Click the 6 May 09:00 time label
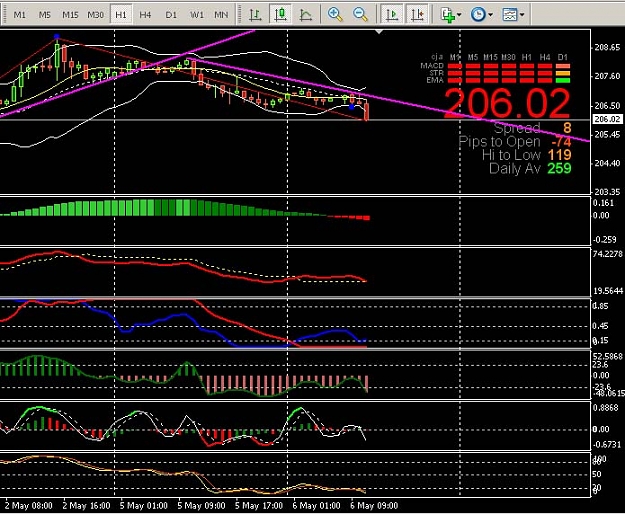Screen dimensions: 625x514 [374, 506]
